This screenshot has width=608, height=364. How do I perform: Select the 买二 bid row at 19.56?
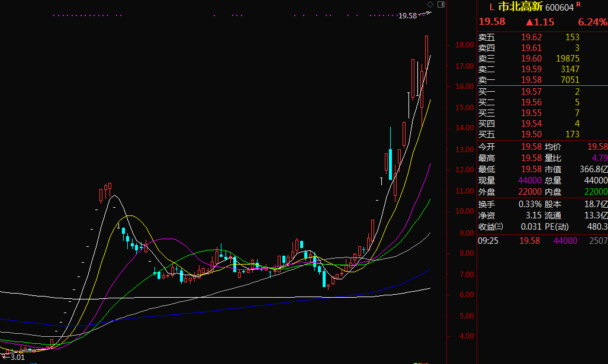click(542, 102)
